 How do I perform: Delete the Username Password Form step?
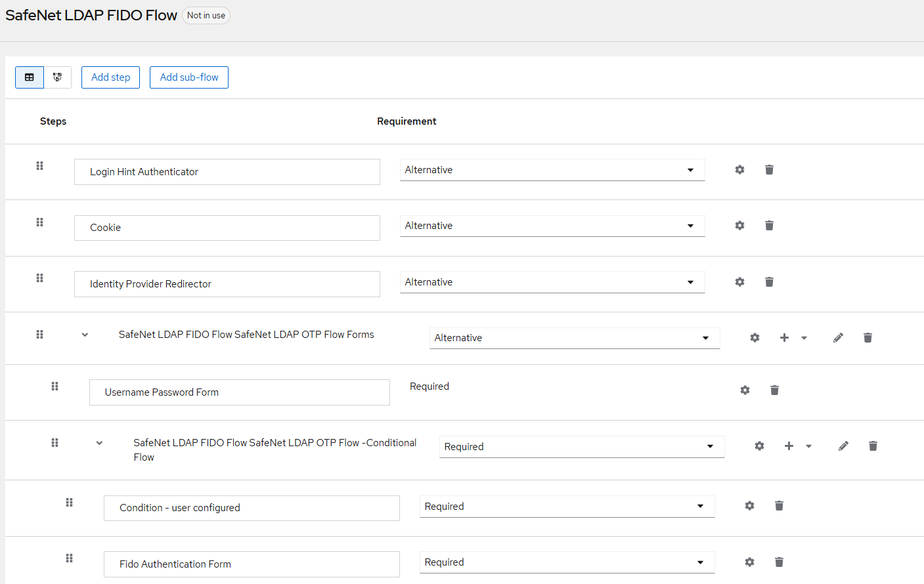(774, 390)
